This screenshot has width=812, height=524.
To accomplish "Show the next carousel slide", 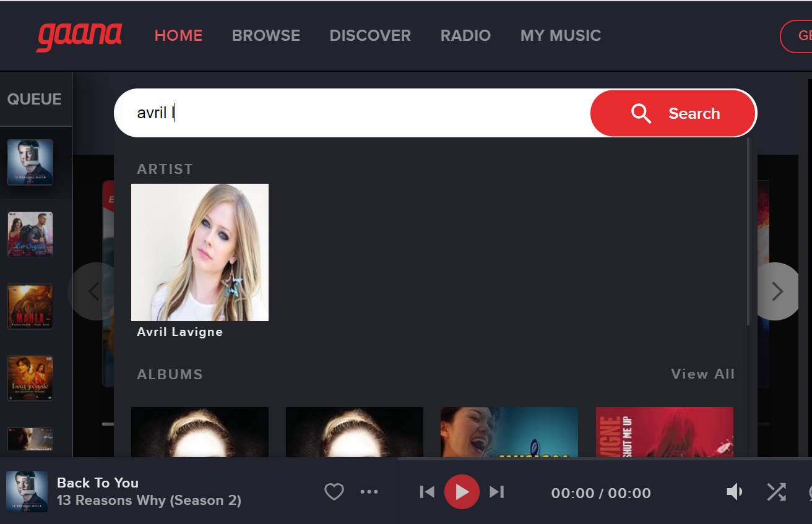I will (x=777, y=291).
